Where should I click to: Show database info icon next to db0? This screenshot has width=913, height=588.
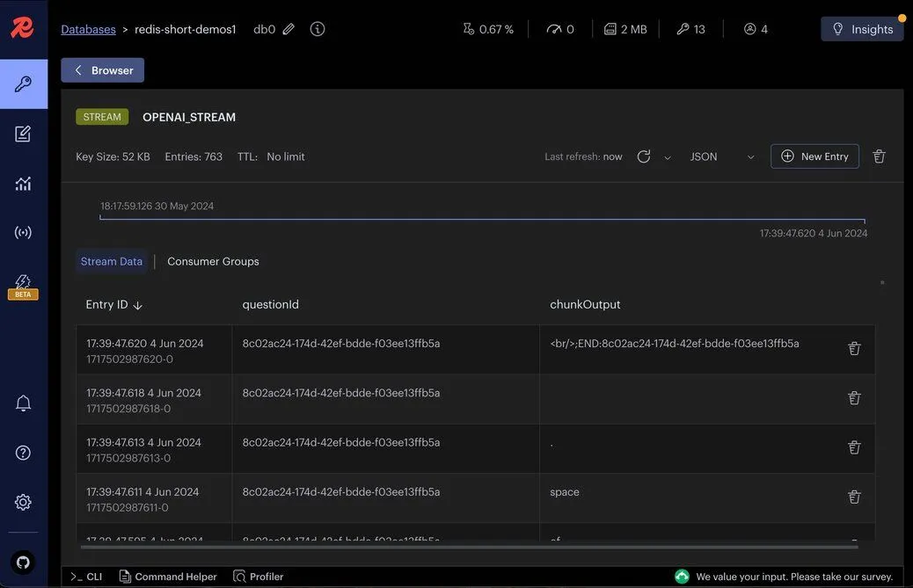click(318, 29)
